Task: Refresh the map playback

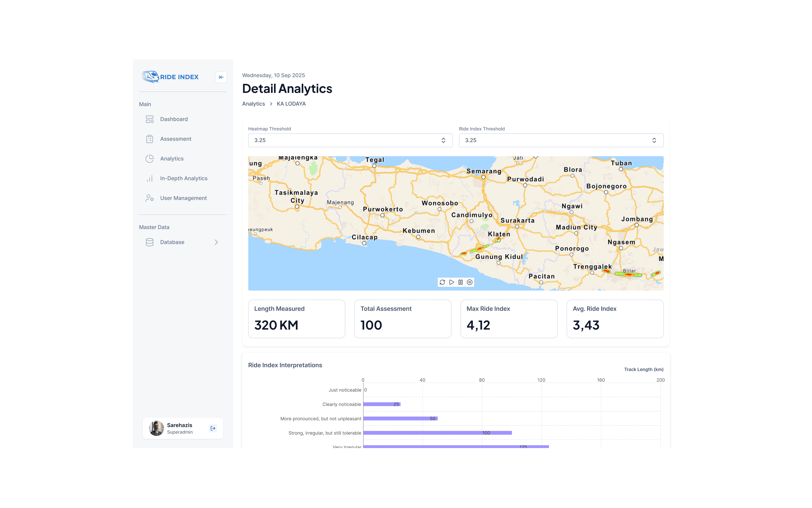Action: [442, 282]
